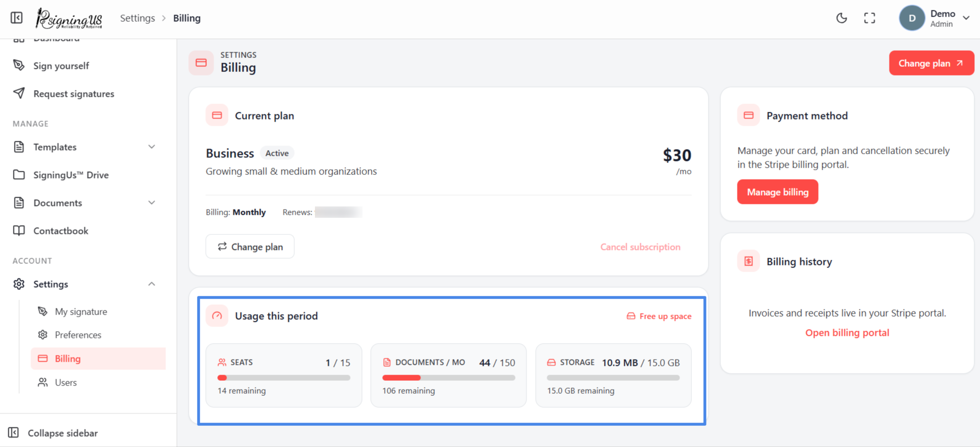Collapse the Settings section chevron

click(152, 284)
